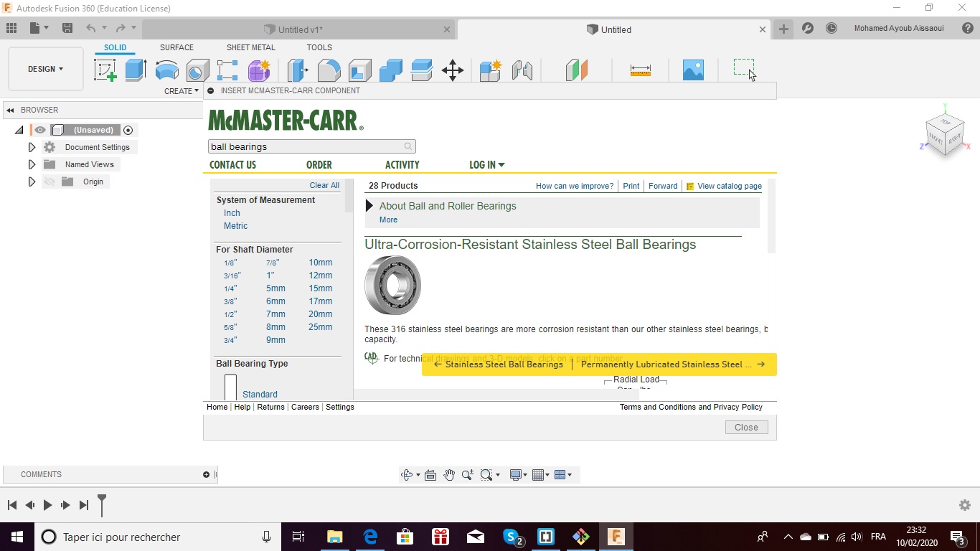
Task: Expand the Document Settings node
Action: pyautogui.click(x=32, y=147)
